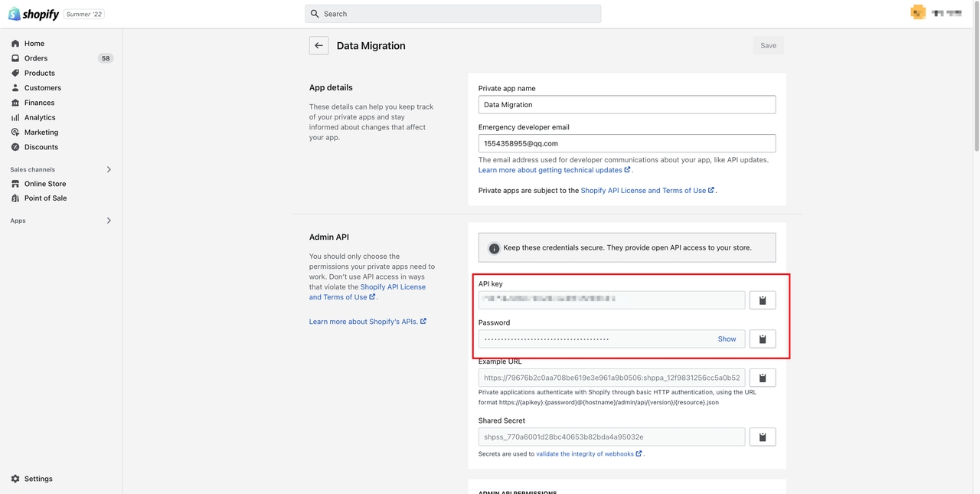Click the account avatar icon
The height and width of the screenshot is (494, 980).
pos(918,12)
